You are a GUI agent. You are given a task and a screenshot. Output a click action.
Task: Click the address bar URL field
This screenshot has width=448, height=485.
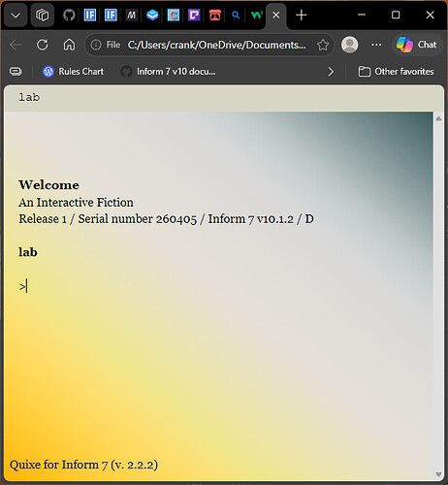[216, 45]
